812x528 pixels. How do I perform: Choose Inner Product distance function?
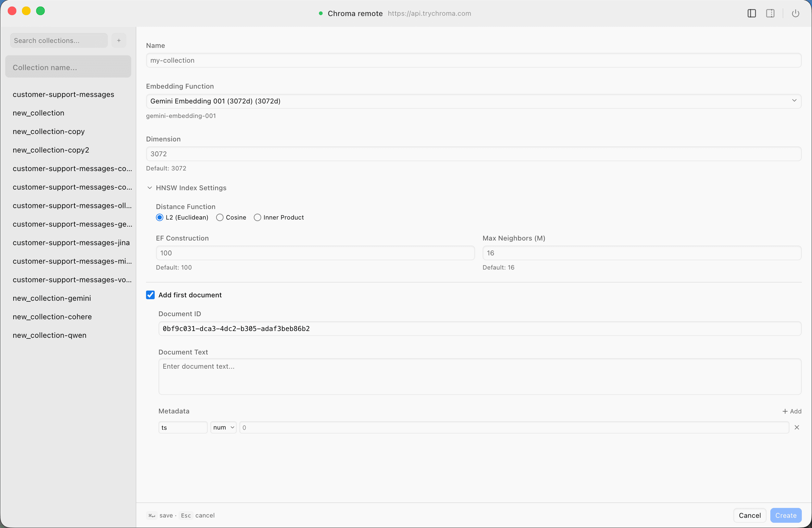257,217
